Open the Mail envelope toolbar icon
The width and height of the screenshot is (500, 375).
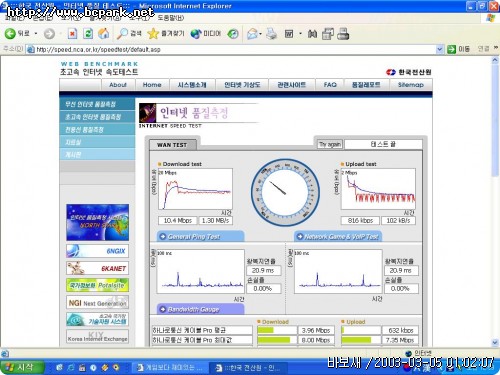(x=253, y=34)
